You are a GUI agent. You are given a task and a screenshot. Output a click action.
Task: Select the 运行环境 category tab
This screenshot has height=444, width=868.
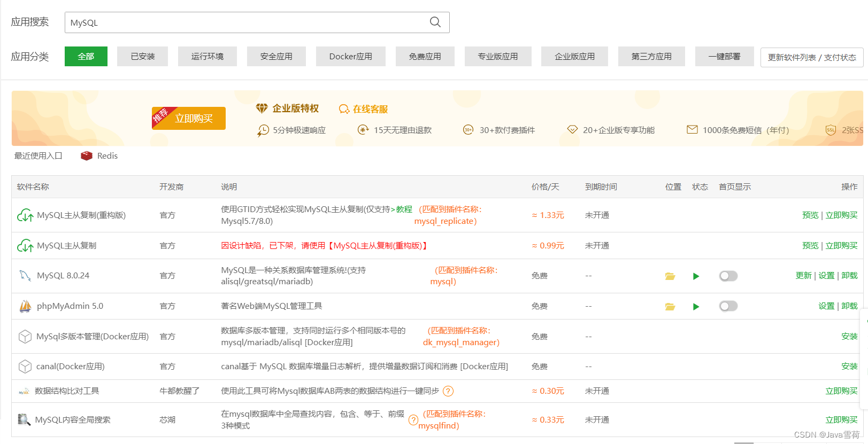point(208,56)
